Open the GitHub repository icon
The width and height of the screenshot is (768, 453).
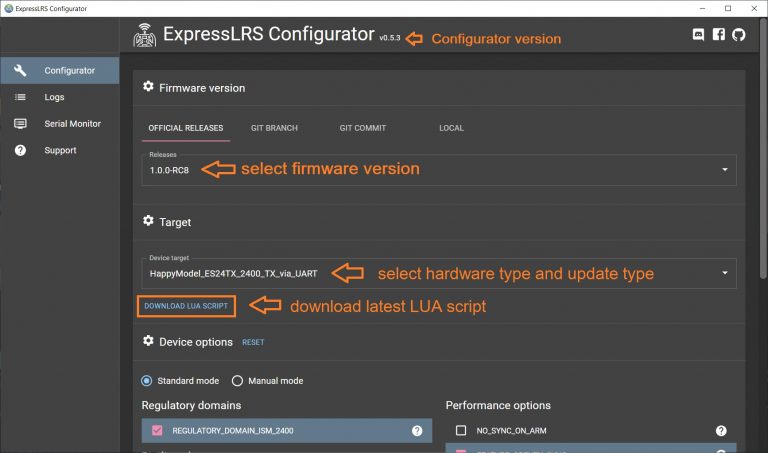coord(739,34)
